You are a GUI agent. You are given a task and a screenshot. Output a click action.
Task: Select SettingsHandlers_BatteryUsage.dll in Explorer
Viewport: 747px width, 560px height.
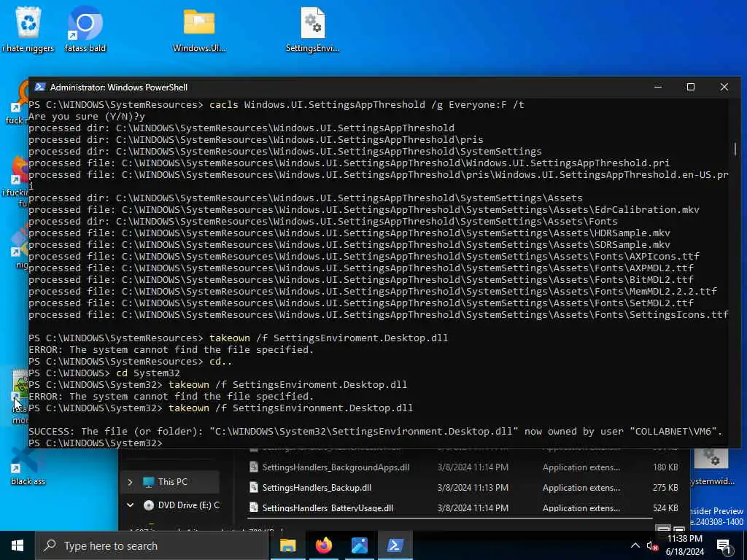pos(328,507)
